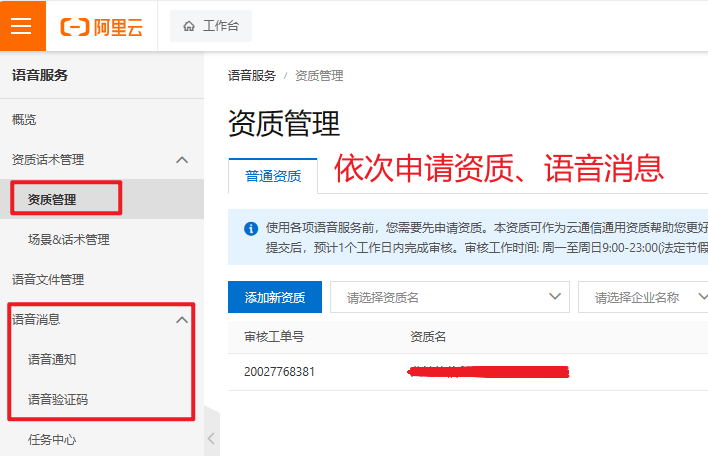Select 资质管理 in the sidebar
Image resolution: width=708 pixels, height=456 pixels.
coord(52,200)
